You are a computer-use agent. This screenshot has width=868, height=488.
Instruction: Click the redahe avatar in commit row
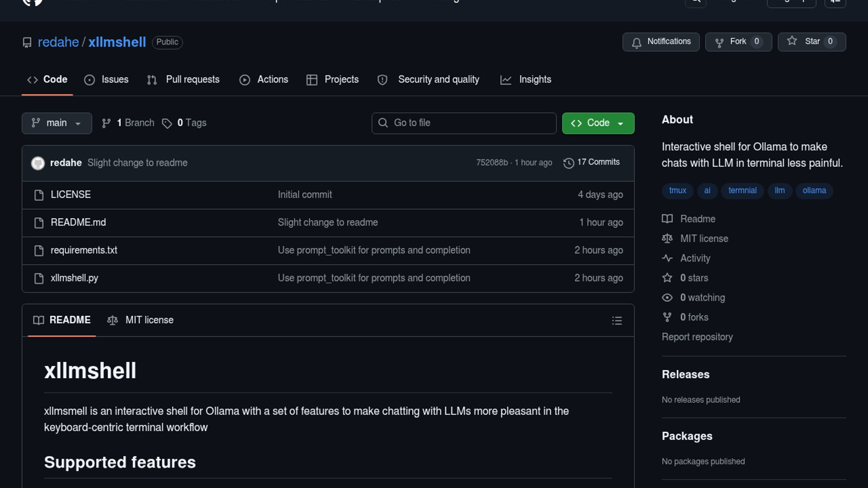click(38, 163)
